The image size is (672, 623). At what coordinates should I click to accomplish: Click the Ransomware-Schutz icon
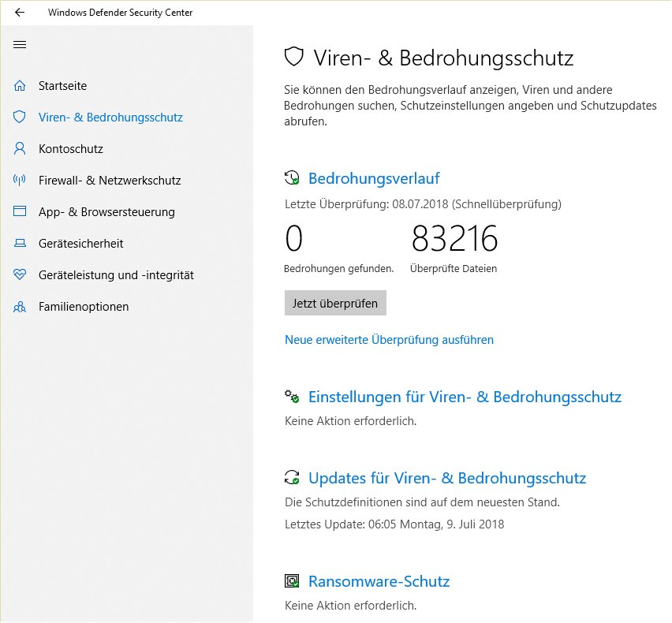click(293, 581)
